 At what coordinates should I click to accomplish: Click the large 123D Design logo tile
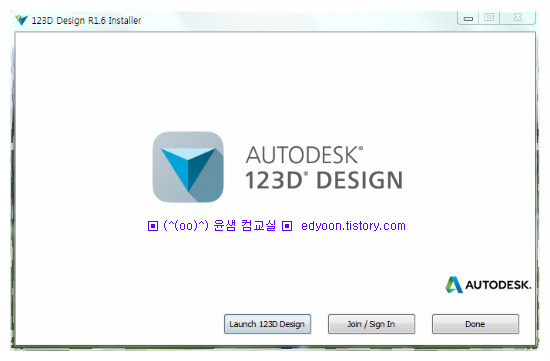click(x=188, y=167)
